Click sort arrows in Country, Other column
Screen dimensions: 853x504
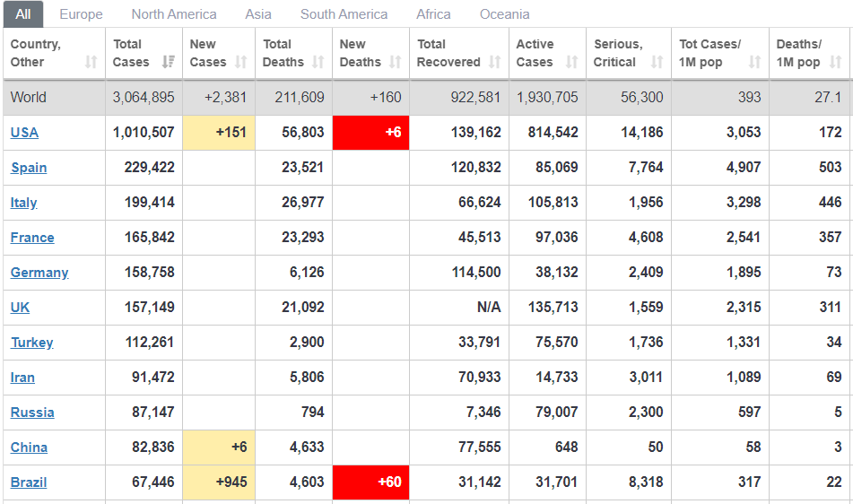pos(91,62)
